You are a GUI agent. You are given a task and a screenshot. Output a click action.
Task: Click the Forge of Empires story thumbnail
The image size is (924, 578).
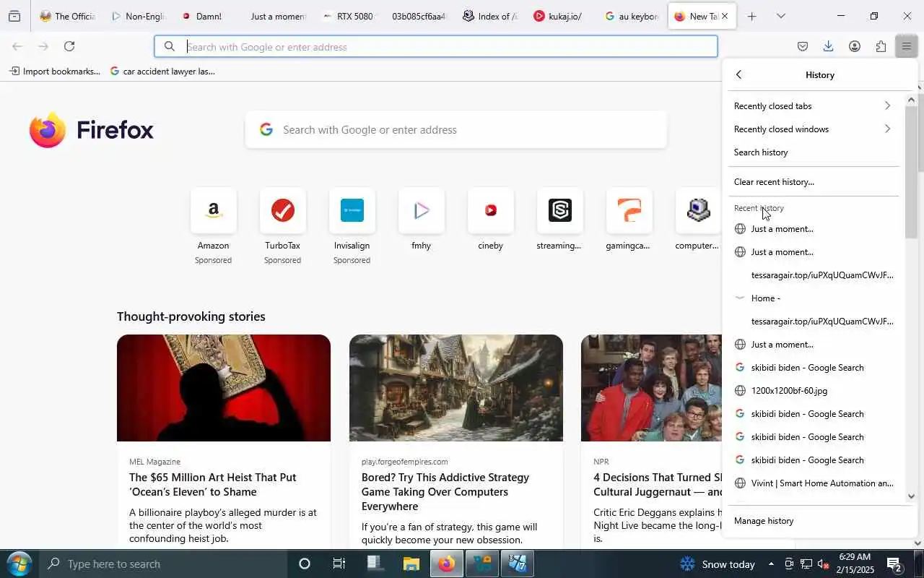(x=456, y=388)
